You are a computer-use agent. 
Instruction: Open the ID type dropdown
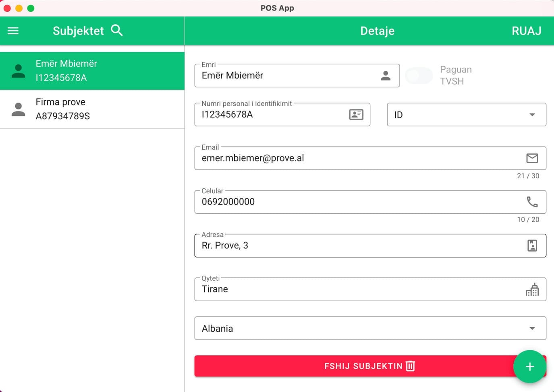click(x=467, y=115)
